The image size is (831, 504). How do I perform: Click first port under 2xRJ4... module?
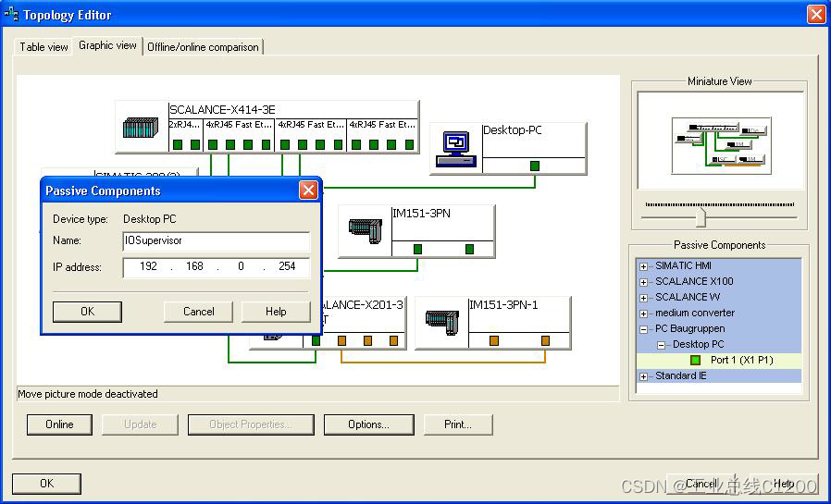pyautogui.click(x=178, y=144)
